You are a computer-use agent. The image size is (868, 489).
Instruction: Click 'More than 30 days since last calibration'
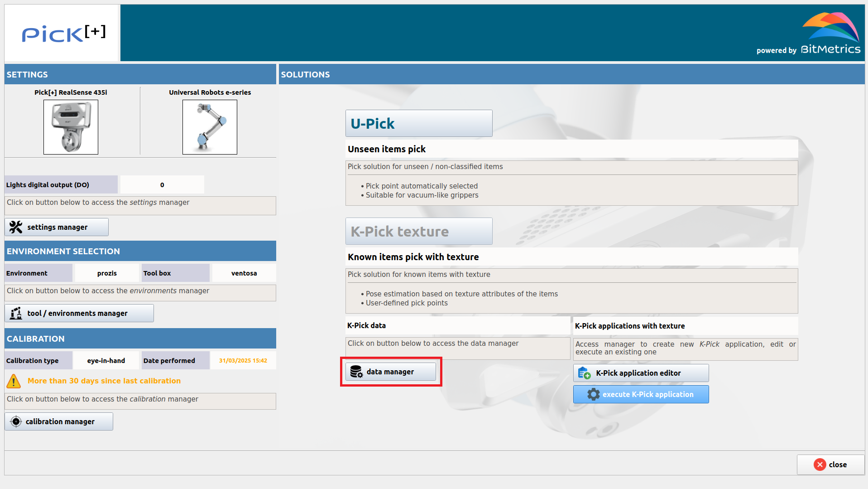pos(104,381)
